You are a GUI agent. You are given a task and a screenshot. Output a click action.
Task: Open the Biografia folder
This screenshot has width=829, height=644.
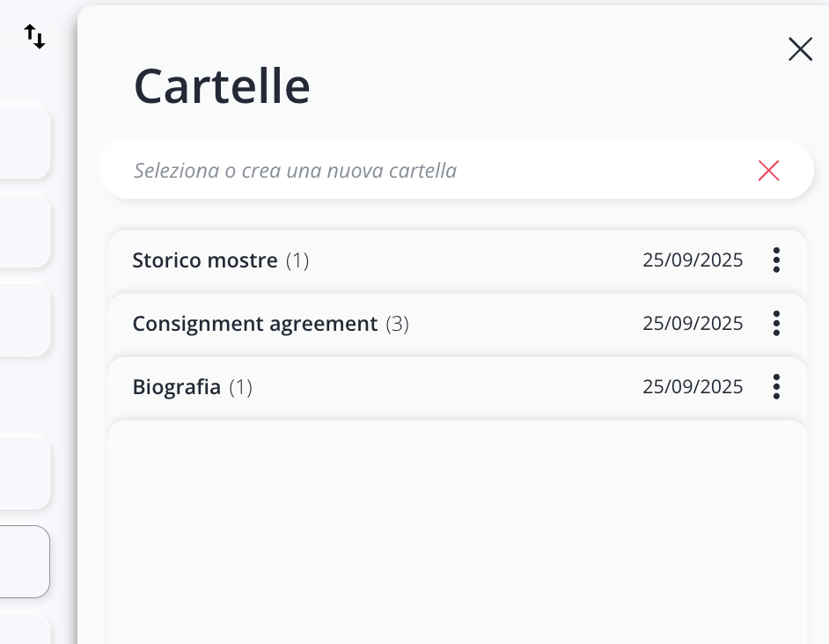pyautogui.click(x=176, y=387)
